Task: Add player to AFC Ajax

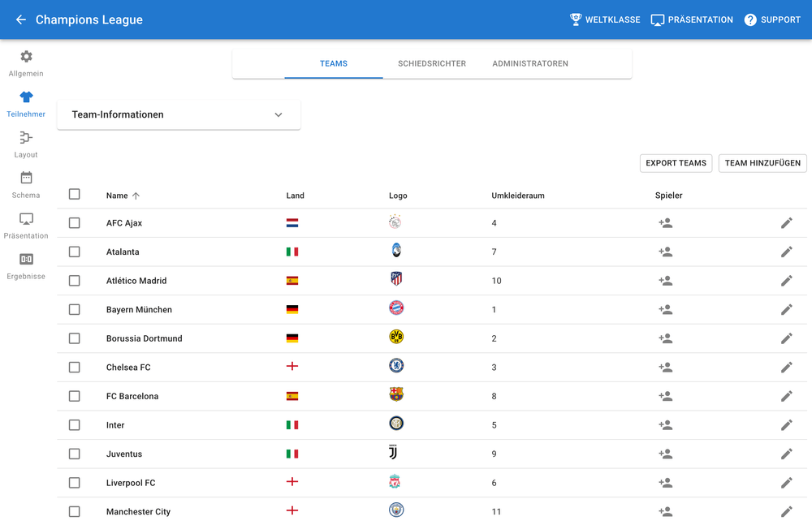Action: (666, 223)
